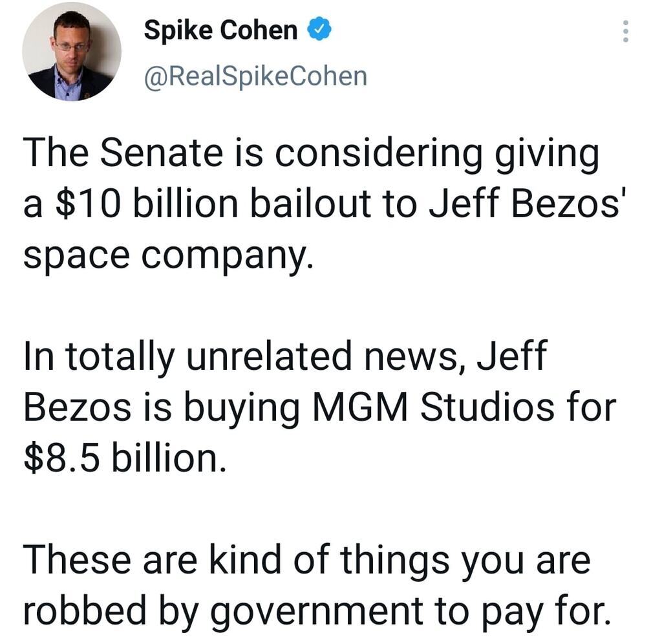
Task: Open Spike Cohen's profile picture
Action: (x=72, y=52)
